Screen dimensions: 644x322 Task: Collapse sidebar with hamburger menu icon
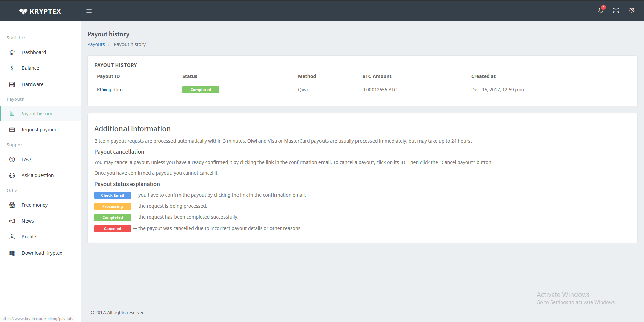89,11
